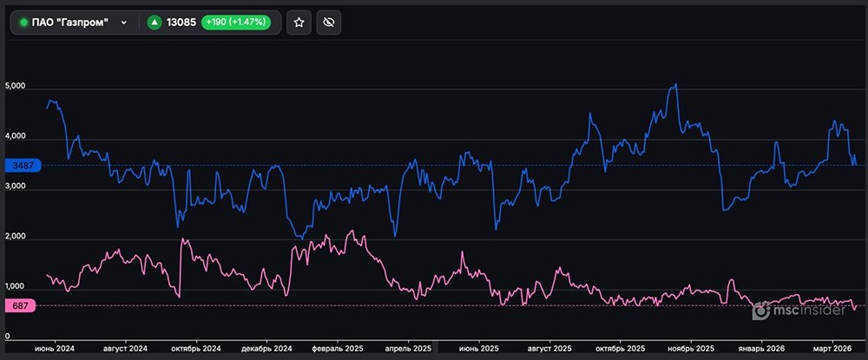Click the green status dot beside ПАО Газпром

click(x=23, y=23)
